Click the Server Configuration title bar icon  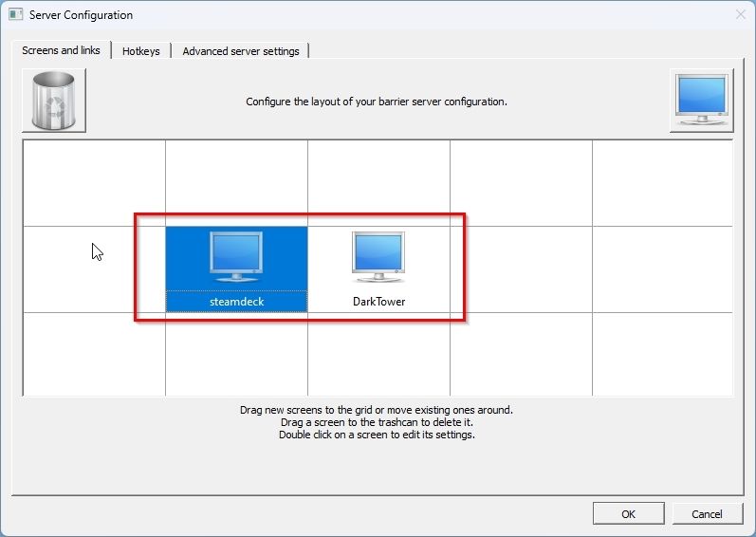15,14
